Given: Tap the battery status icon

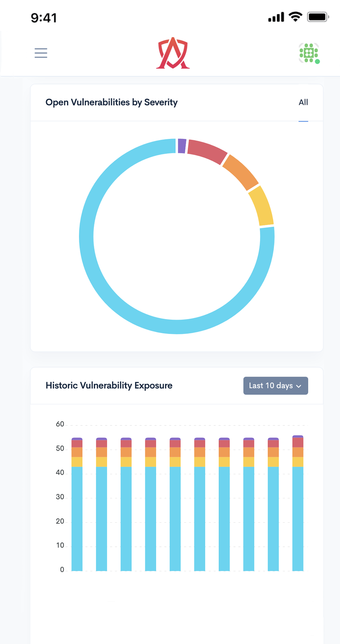Looking at the screenshot, I should click(x=318, y=17).
